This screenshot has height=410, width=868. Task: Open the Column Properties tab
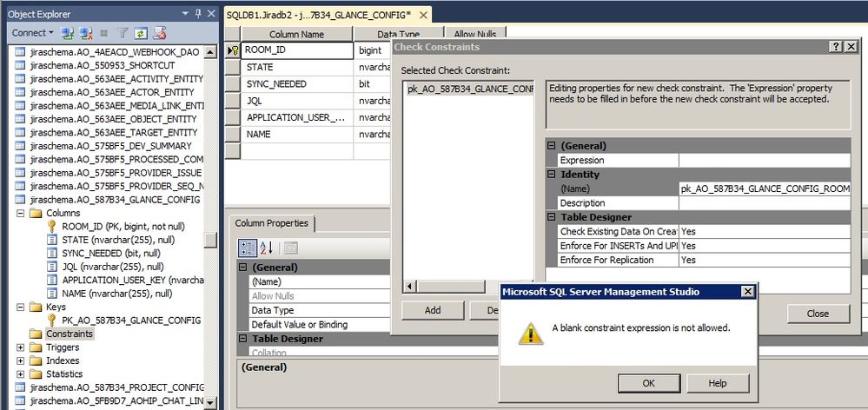(x=272, y=223)
